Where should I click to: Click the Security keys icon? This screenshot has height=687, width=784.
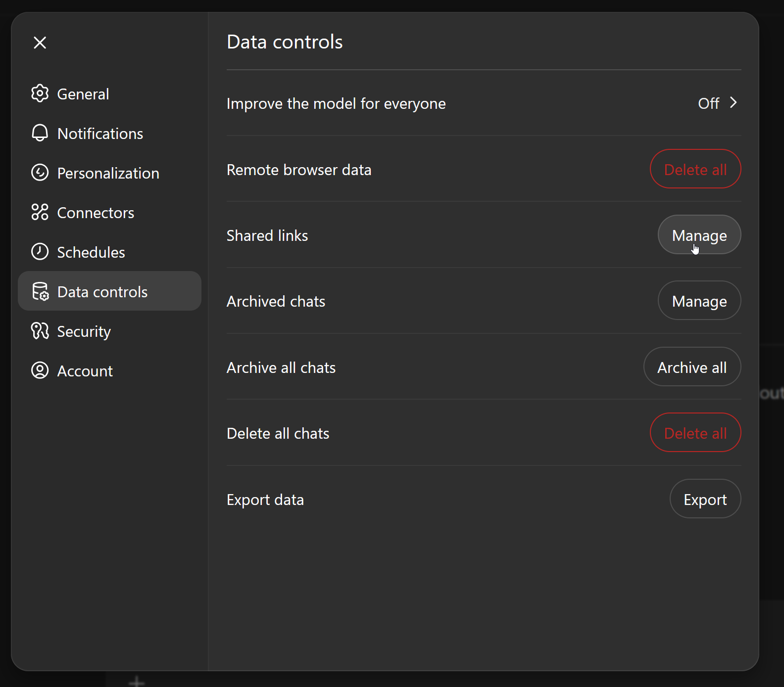tap(40, 331)
